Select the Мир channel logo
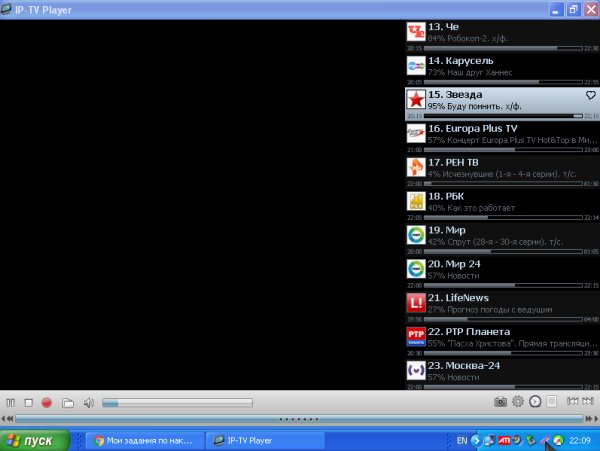The width and height of the screenshot is (600, 451). 416,235
